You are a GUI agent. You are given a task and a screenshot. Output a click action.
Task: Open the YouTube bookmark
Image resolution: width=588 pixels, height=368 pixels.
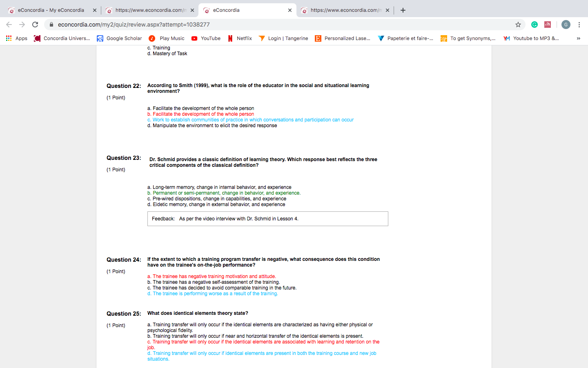pyautogui.click(x=206, y=38)
